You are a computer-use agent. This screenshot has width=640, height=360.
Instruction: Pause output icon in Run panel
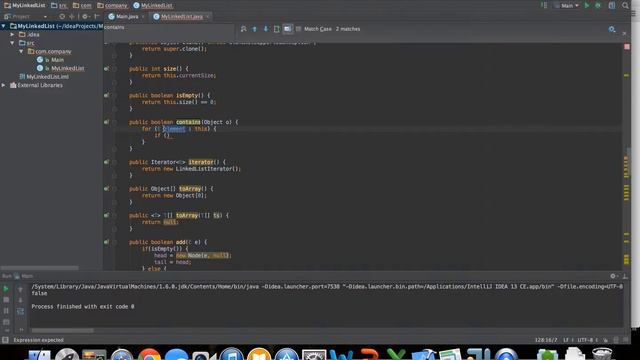tap(6, 311)
